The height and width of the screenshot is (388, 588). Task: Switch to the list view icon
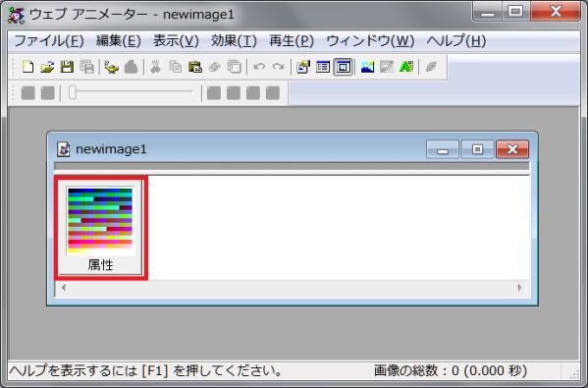pos(323,67)
